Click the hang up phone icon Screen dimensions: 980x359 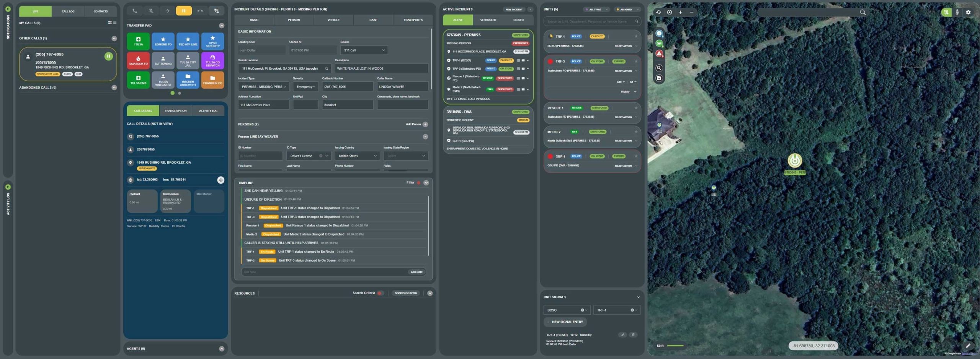(x=200, y=11)
